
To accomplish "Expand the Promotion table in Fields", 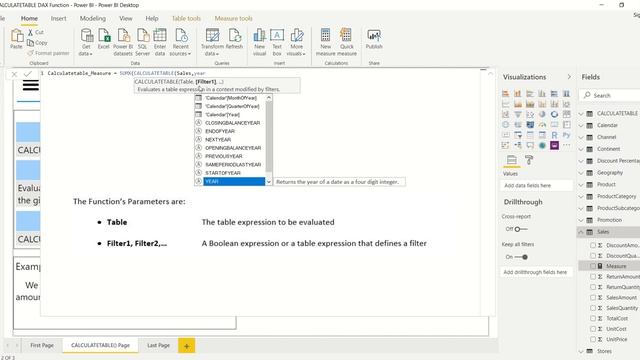I will tap(581, 220).
